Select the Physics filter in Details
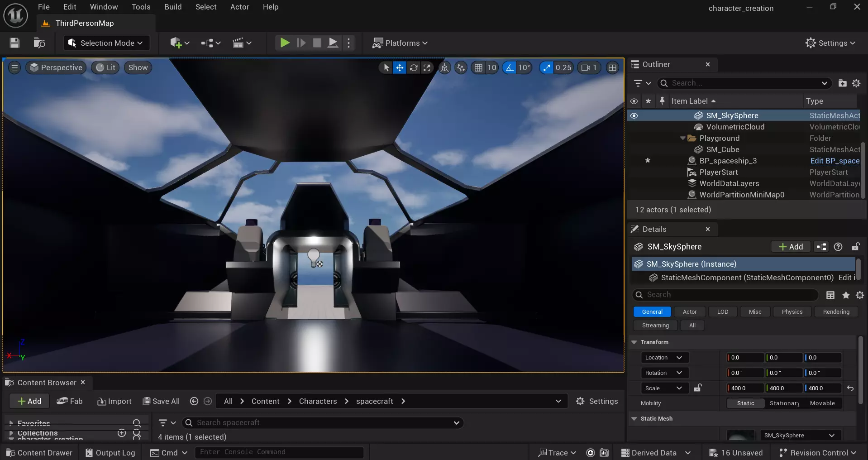Viewport: 868px width, 460px height. 792,312
